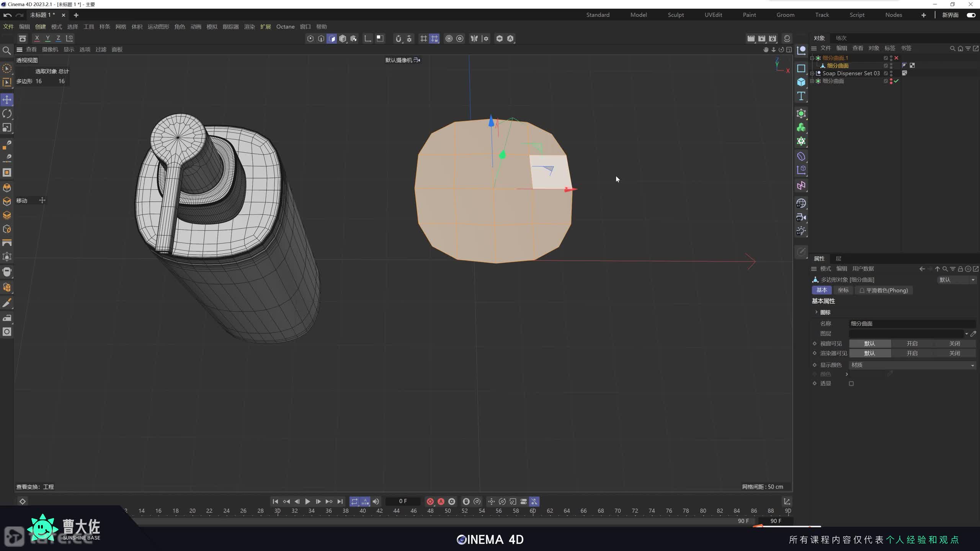
Task: Toggle the 新界面 switch
Action: coord(971,15)
